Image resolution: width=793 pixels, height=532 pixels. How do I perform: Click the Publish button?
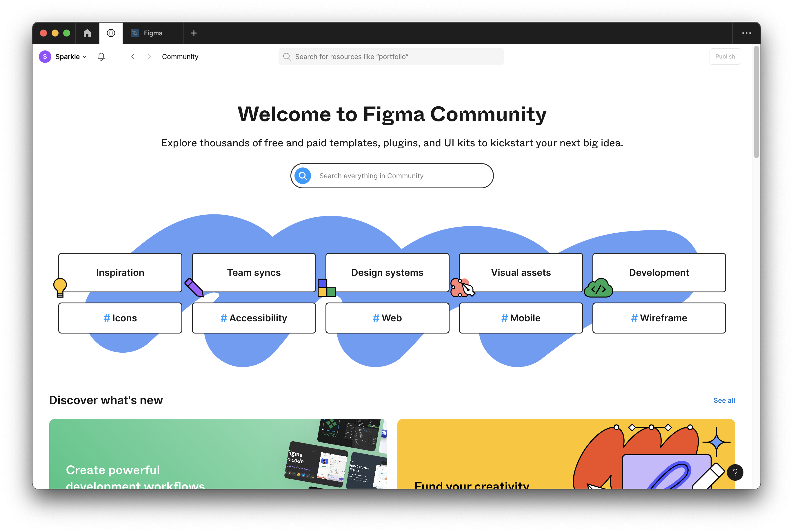[x=725, y=57]
